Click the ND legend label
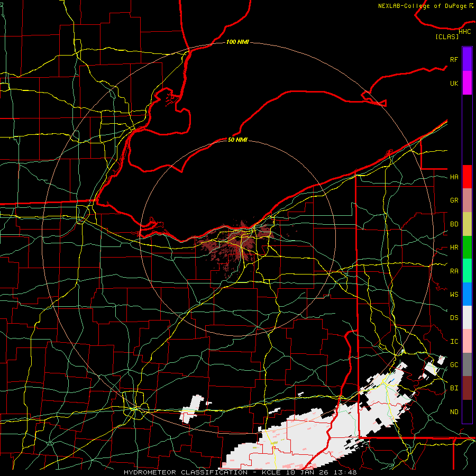The width and height of the screenshot is (476, 476). (454, 412)
